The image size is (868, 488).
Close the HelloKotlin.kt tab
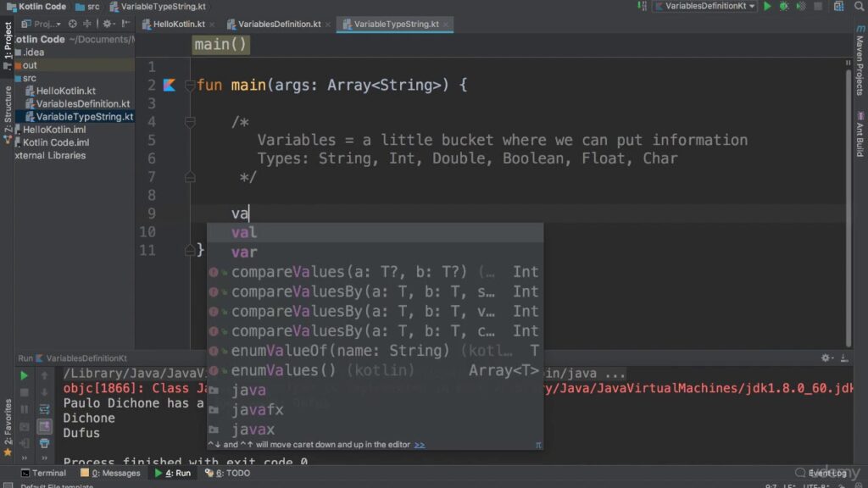point(212,25)
